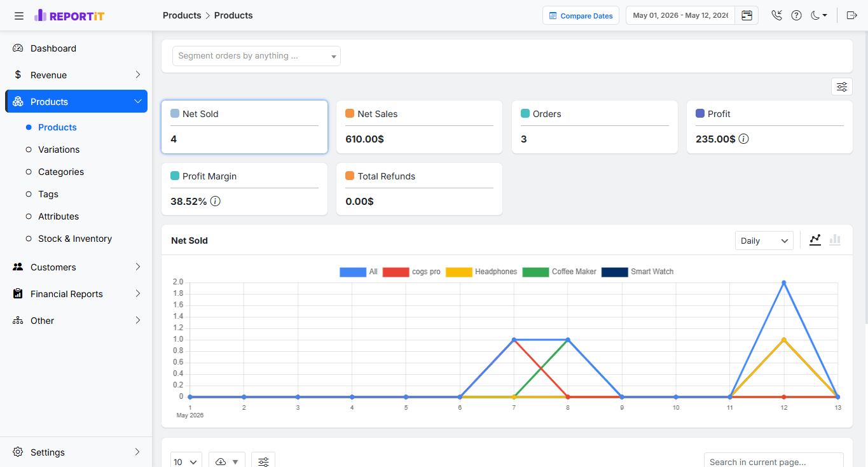Toggle dark mode moon icon

pyautogui.click(x=818, y=15)
